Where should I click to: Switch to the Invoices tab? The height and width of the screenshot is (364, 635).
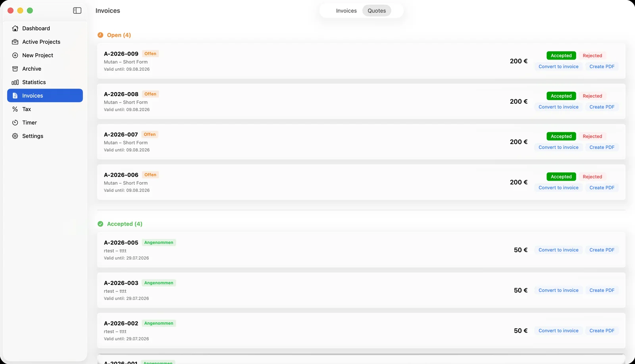point(346,11)
